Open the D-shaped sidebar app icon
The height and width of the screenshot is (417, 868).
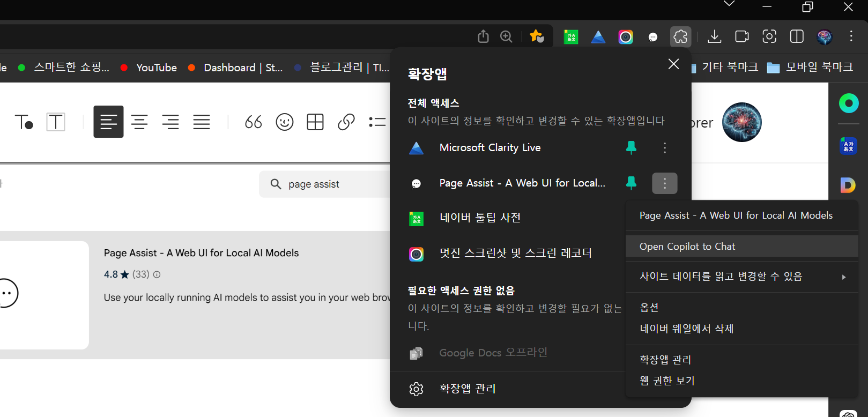coord(848,185)
